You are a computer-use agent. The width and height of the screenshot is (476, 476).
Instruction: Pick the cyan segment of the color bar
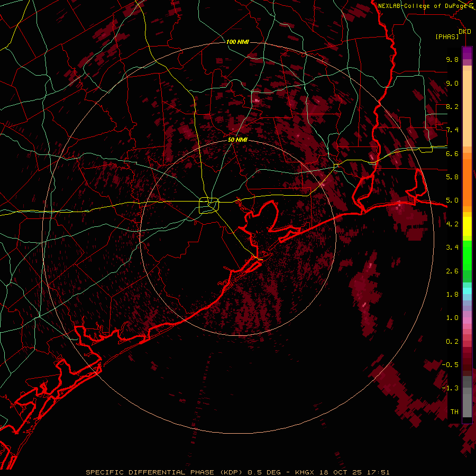click(467, 291)
